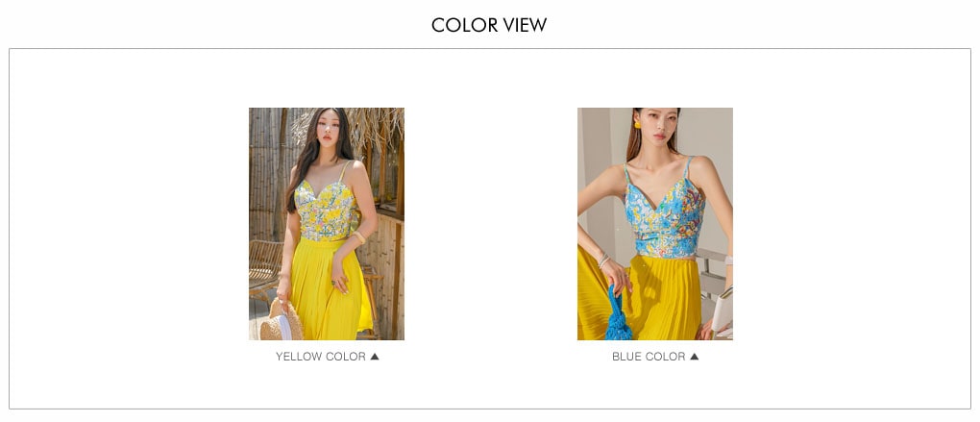Click the triangle beside YELLOW COLOR
The width and height of the screenshot is (980, 422).
click(375, 357)
